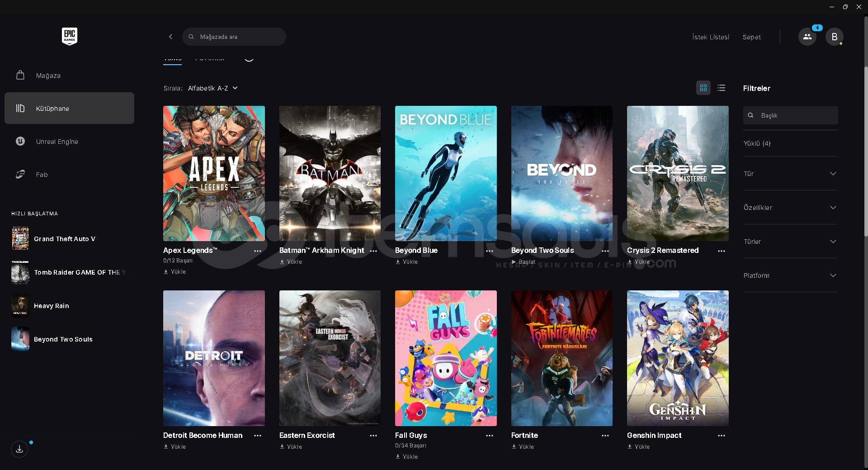This screenshot has width=868, height=470.
Task: Click Yükle under Batman Arkham Knight
Action: tap(291, 262)
